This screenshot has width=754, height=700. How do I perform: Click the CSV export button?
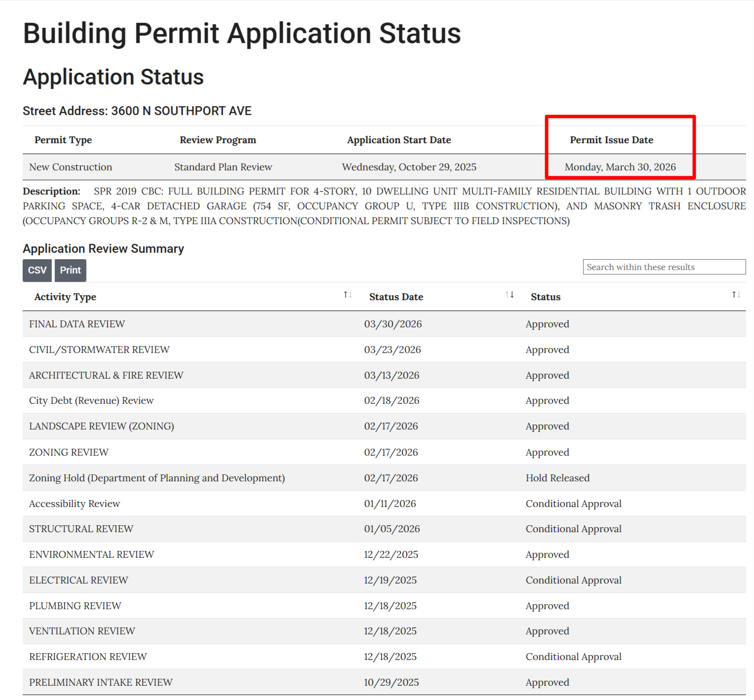click(x=37, y=271)
